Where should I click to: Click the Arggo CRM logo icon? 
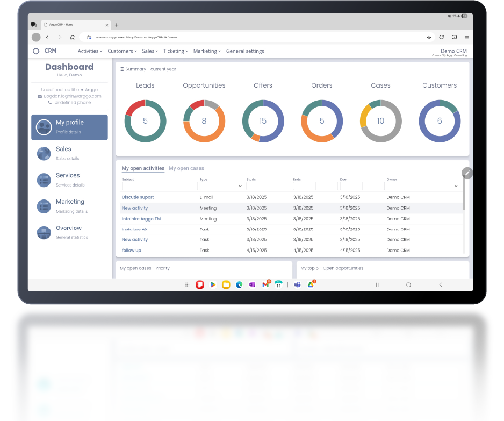(36, 51)
